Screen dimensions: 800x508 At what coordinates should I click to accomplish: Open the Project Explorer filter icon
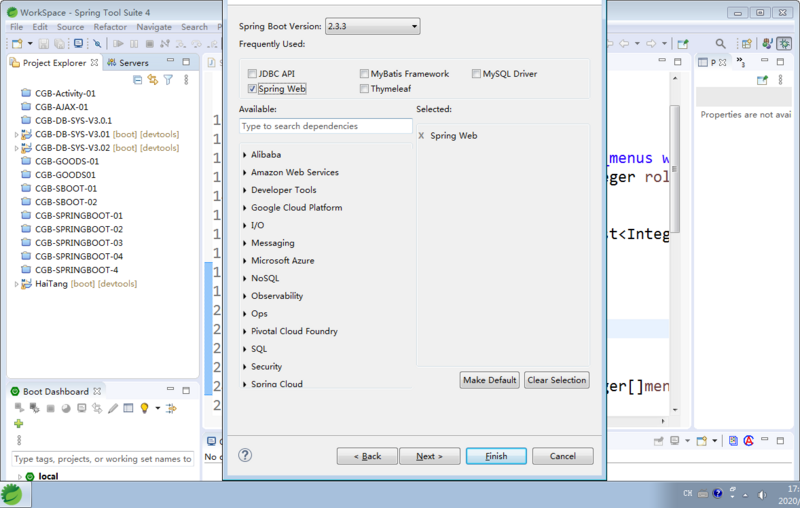click(168, 80)
